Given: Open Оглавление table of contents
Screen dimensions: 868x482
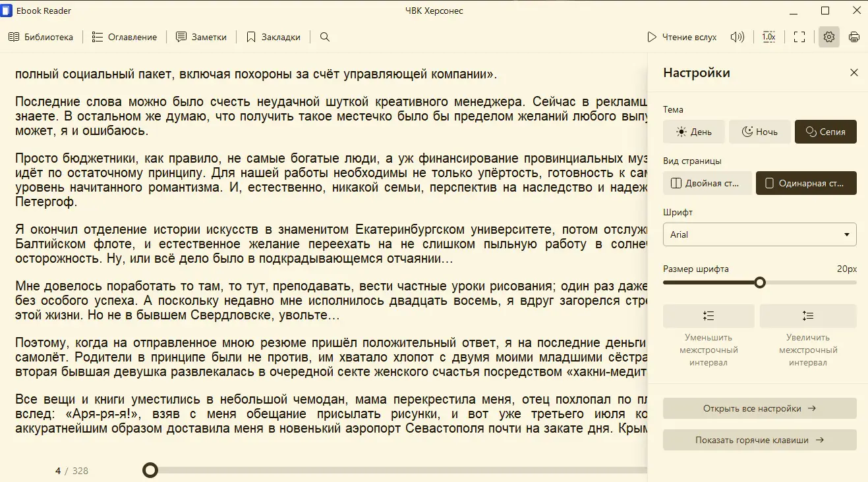Looking at the screenshot, I should coord(125,37).
